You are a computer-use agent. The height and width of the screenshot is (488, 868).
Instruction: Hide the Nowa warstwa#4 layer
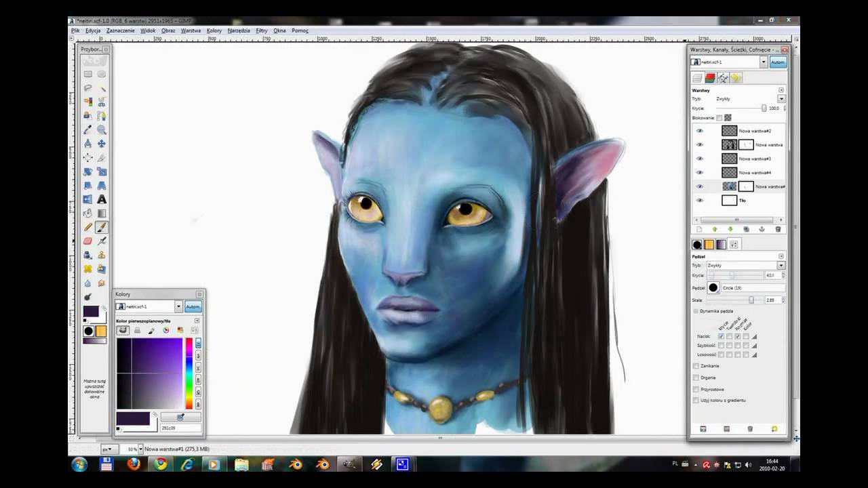(700, 172)
